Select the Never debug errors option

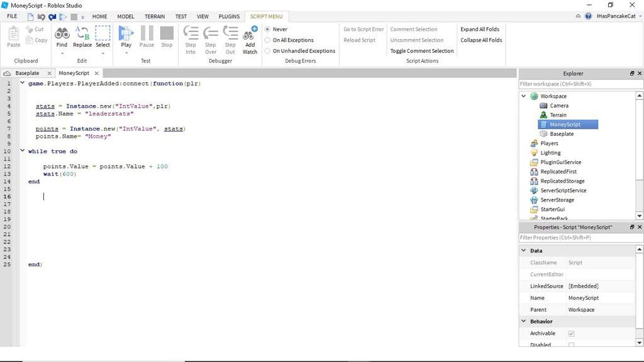[x=267, y=29]
